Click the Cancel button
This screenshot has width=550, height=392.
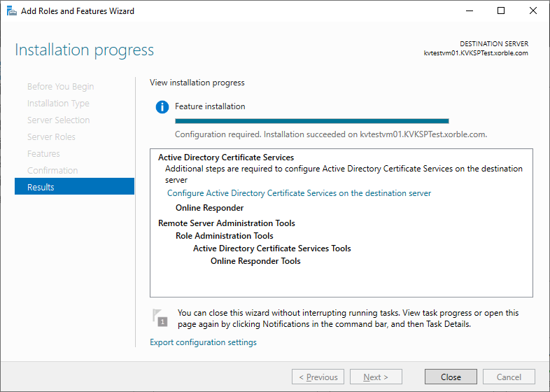(509, 377)
